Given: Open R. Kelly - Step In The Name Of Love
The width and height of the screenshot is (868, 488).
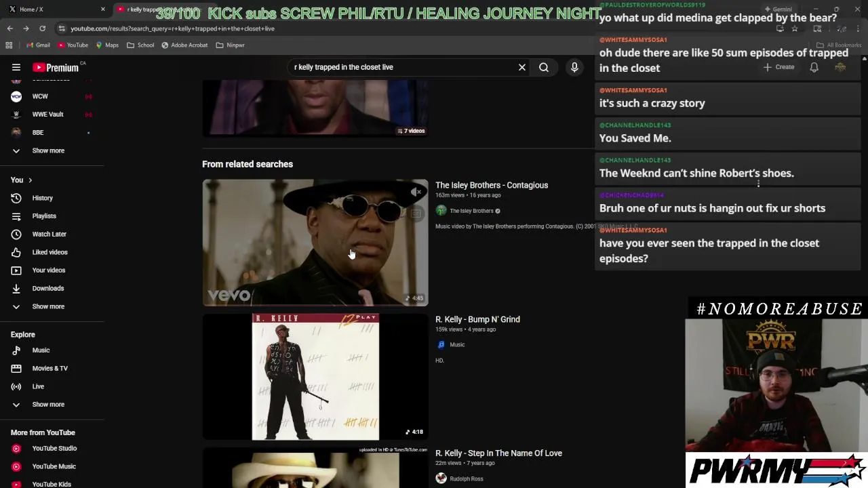Looking at the screenshot, I should (498, 453).
